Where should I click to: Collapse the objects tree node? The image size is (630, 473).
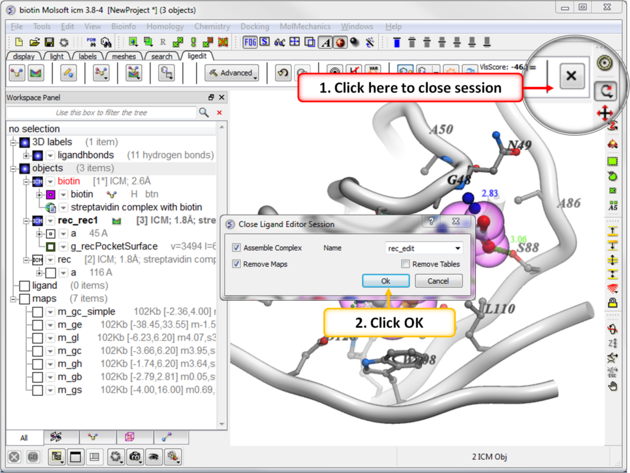point(14,169)
